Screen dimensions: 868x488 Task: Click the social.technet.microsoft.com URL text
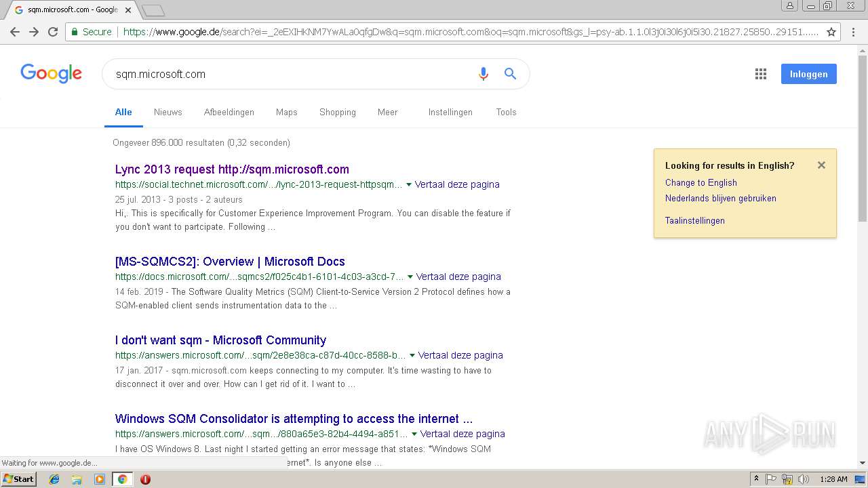coord(258,184)
